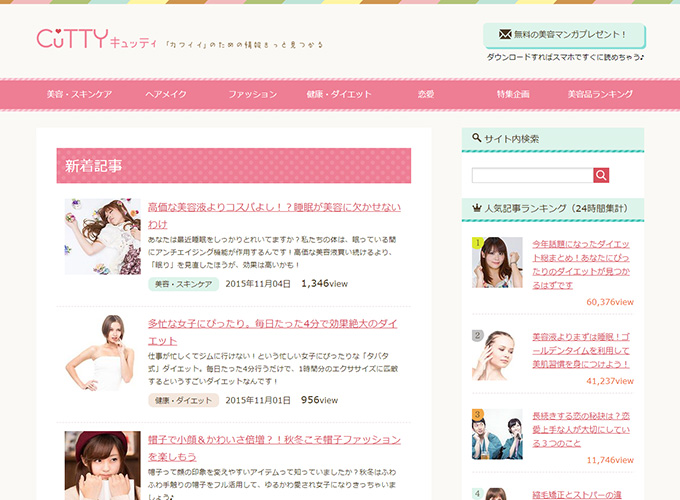Open ranking 3 long-lasting love link

[581, 429]
